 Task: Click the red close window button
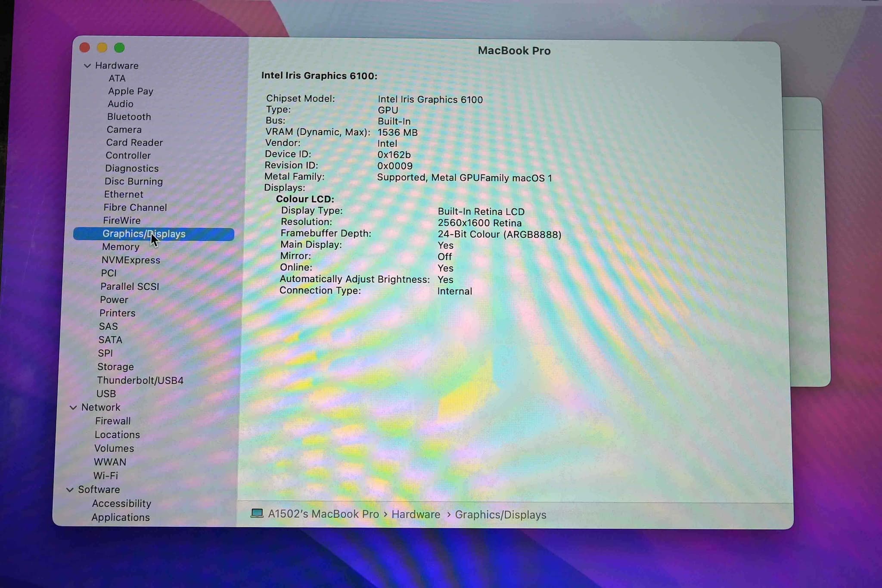85,47
